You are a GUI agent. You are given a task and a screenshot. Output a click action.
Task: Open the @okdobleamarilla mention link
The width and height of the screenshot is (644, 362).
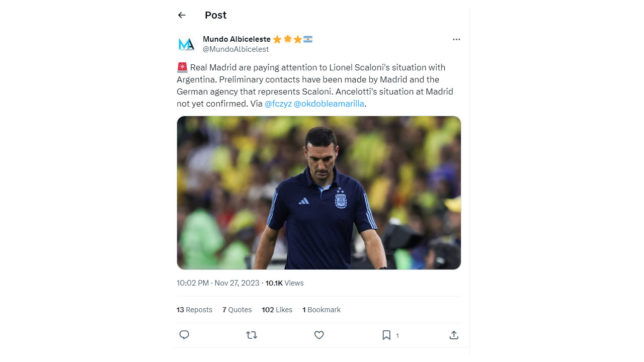tap(329, 104)
